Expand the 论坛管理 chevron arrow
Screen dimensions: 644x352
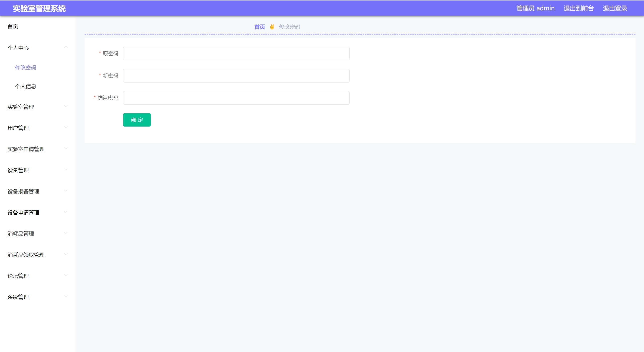66,275
